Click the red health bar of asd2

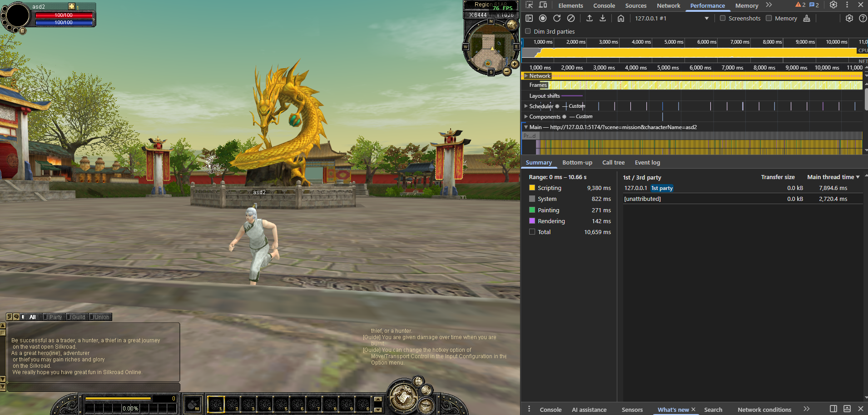click(x=64, y=15)
